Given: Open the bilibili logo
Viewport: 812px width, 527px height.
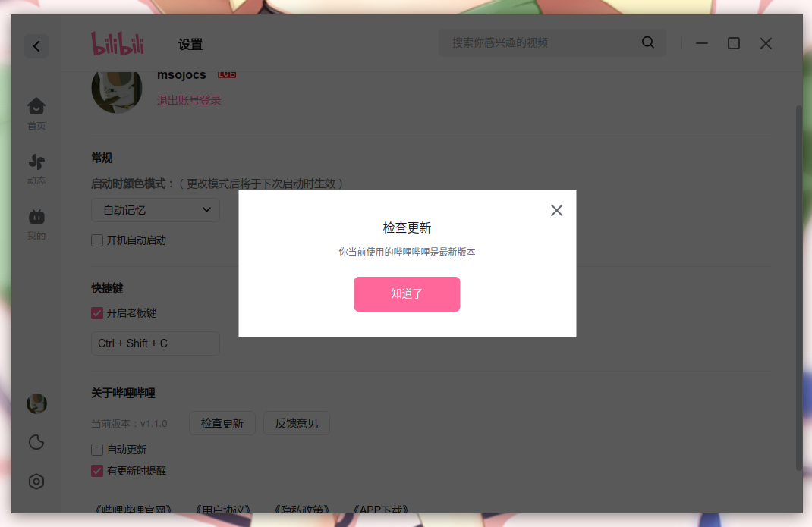Looking at the screenshot, I should pos(118,43).
